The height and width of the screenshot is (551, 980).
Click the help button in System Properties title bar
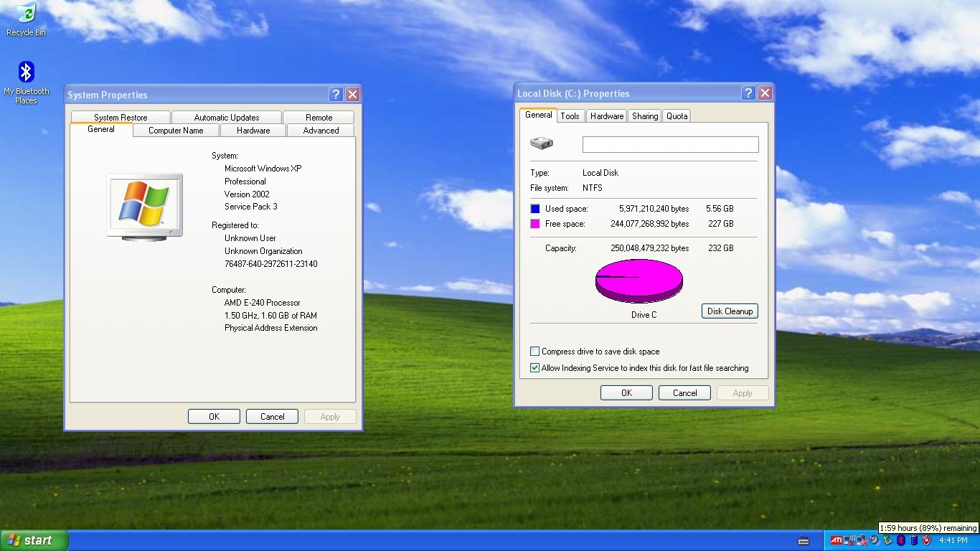coord(336,95)
